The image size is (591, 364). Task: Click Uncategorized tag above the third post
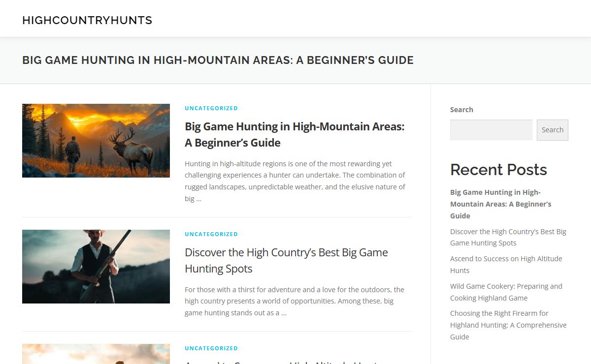pyautogui.click(x=211, y=348)
